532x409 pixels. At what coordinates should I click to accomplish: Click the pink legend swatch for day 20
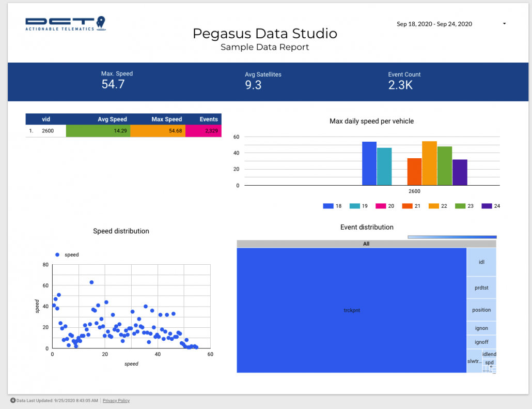(381, 206)
